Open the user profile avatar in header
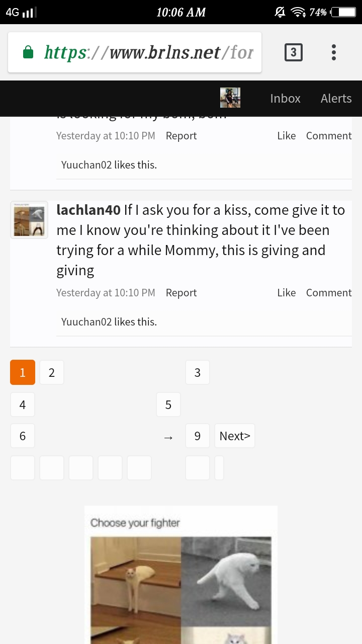 click(230, 98)
